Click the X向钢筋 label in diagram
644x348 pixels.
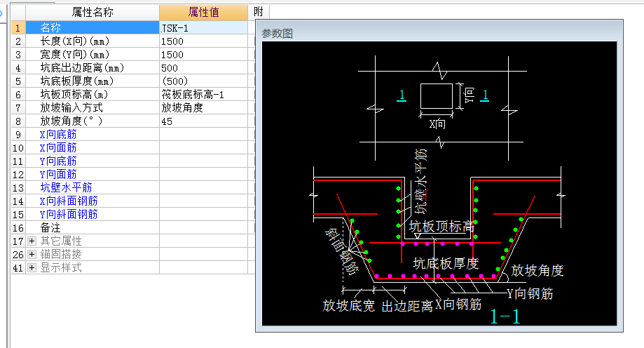[458, 304]
